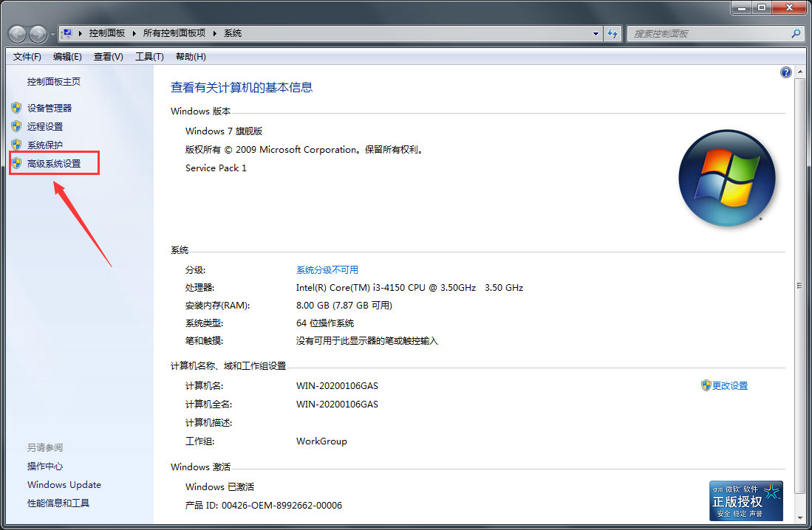Go to 控制面板主页
812x530 pixels.
pyautogui.click(x=54, y=82)
